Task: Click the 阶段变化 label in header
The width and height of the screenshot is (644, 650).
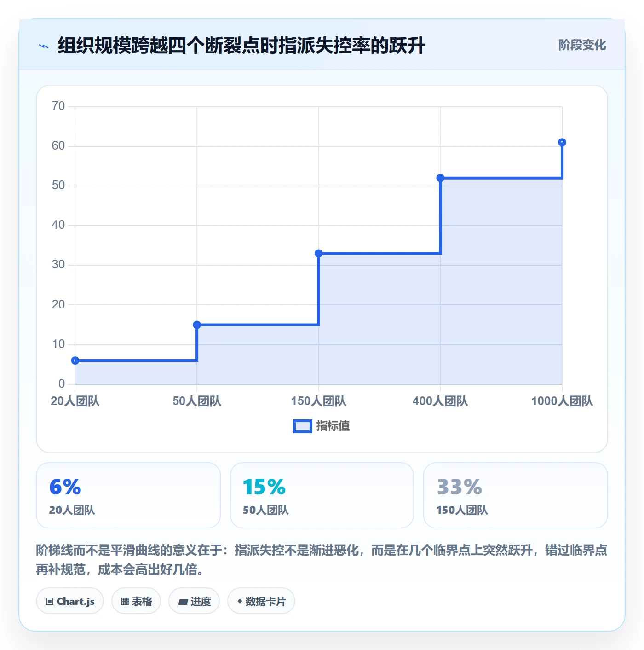Action: click(582, 45)
